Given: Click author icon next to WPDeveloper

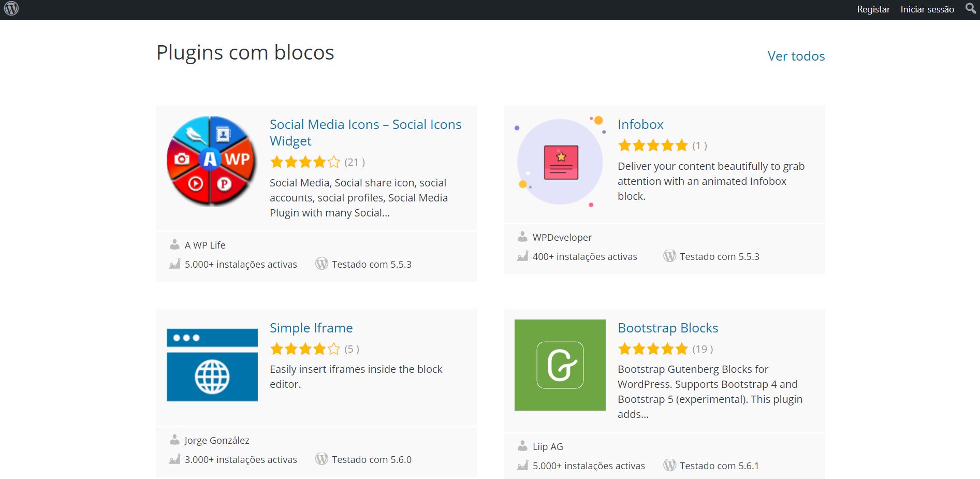Looking at the screenshot, I should 522,237.
